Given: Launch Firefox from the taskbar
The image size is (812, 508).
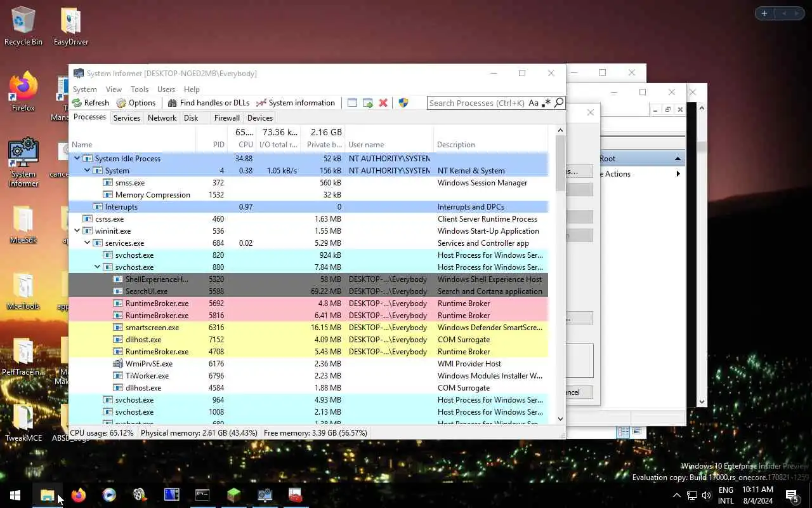Looking at the screenshot, I should point(78,495).
